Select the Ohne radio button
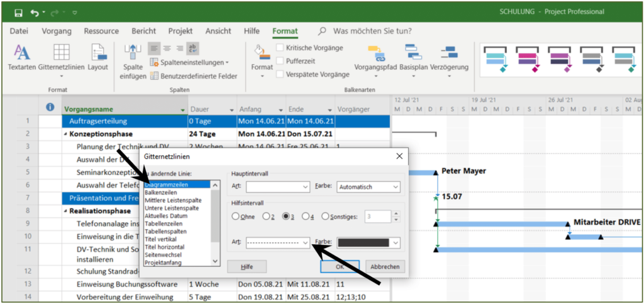 tap(236, 216)
